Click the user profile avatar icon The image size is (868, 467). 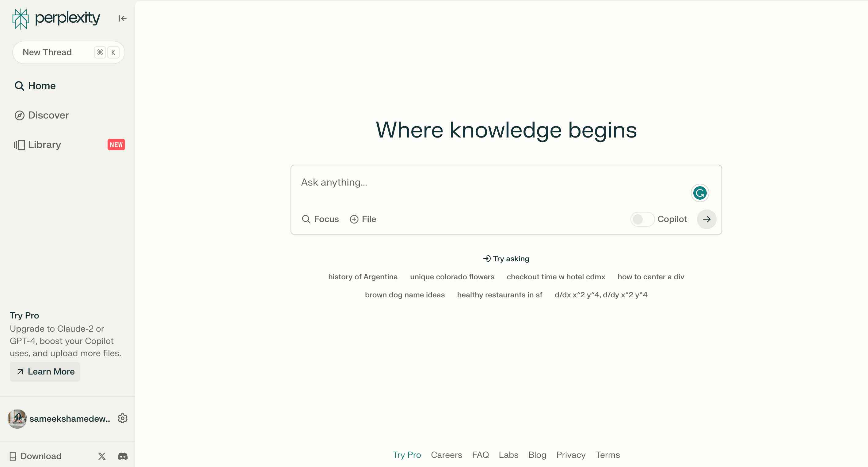point(17,419)
